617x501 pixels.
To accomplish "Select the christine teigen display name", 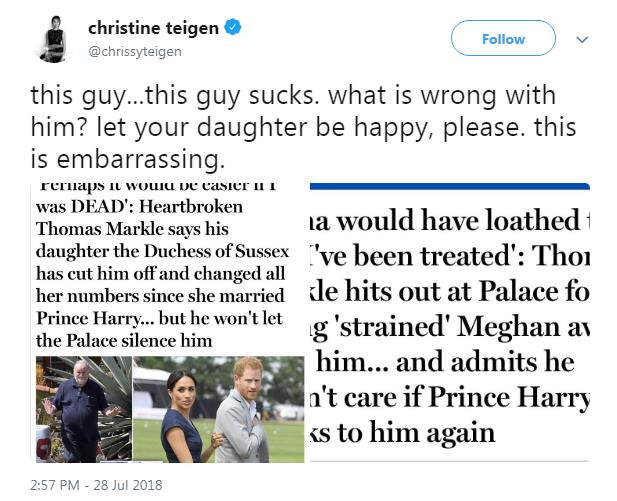I will (153, 28).
